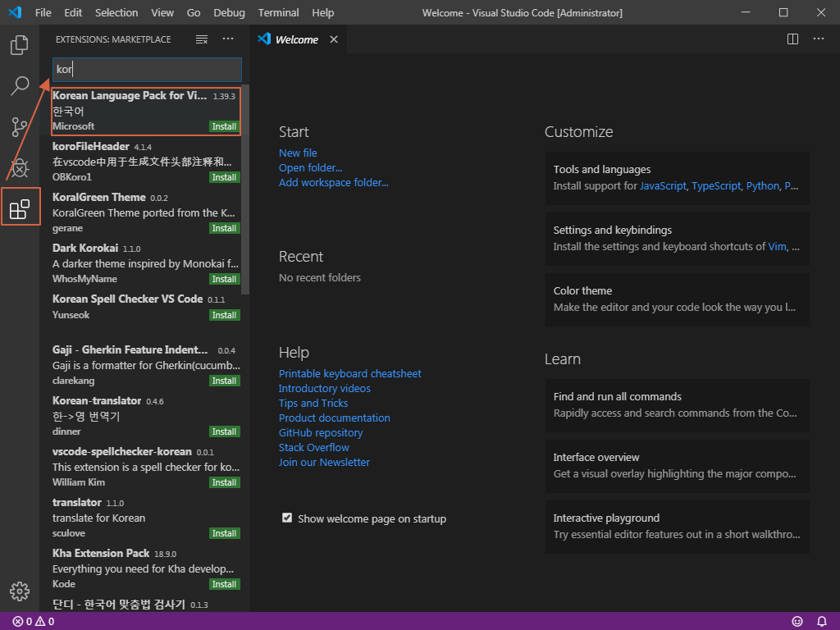Image resolution: width=840 pixels, height=630 pixels.
Task: Select the Korean-translator extension title
Action: (x=97, y=400)
